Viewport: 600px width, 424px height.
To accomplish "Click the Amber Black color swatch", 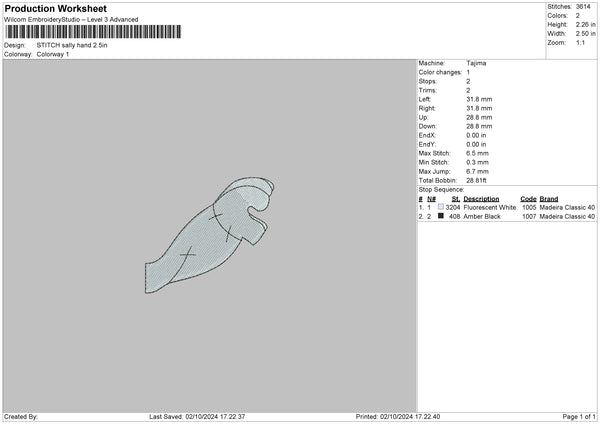I will click(x=441, y=216).
